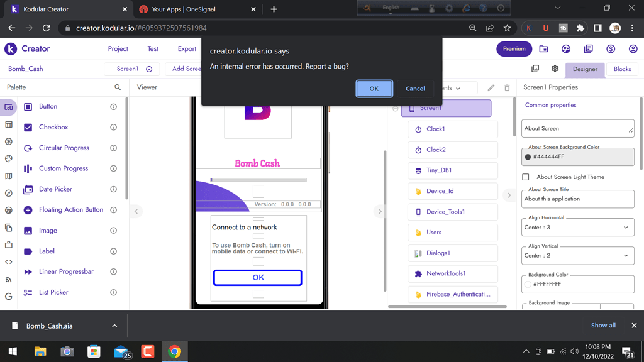
Task: Open the account profile icon in header
Action: point(633,49)
